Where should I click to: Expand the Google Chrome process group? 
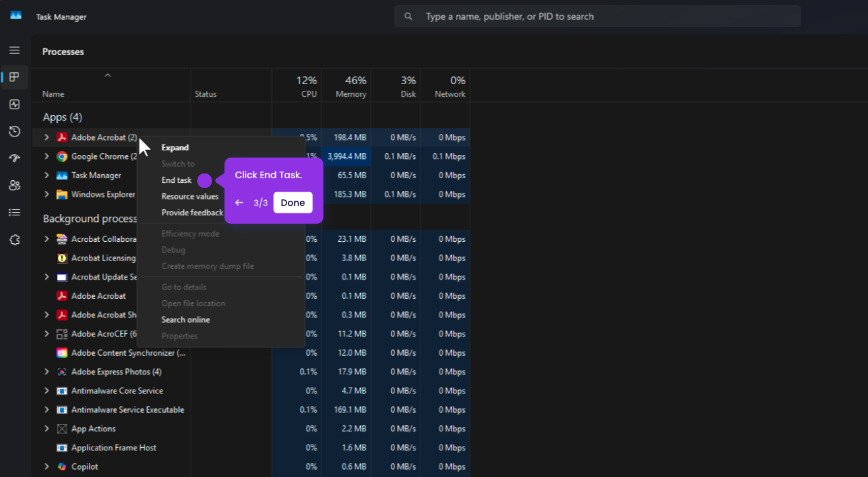coord(46,157)
